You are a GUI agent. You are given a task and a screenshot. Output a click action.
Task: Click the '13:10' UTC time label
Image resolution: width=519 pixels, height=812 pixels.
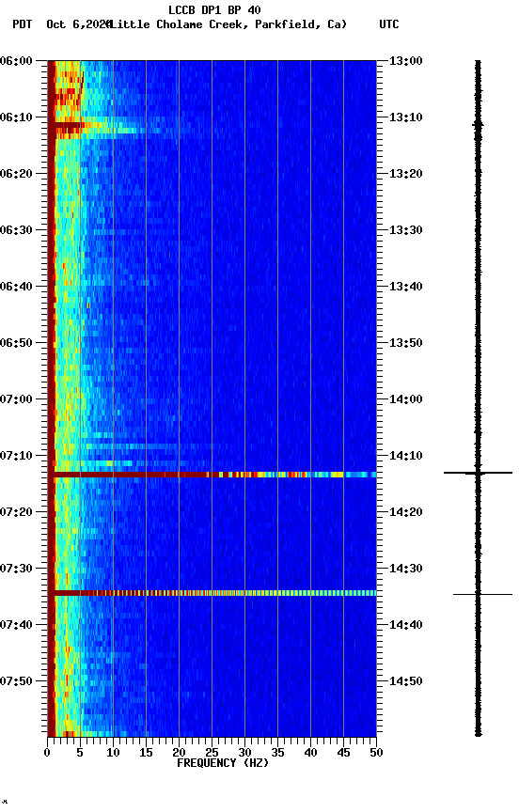406,117
